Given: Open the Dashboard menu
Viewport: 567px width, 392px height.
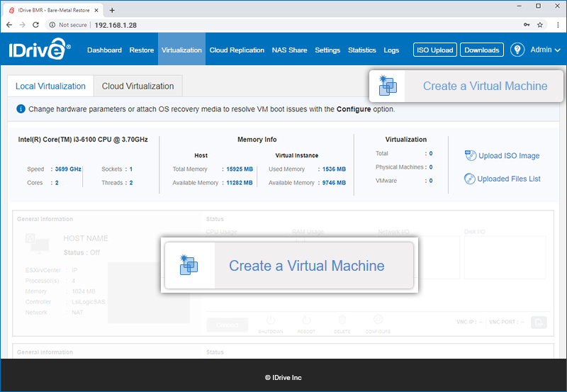Looking at the screenshot, I should tap(104, 50).
